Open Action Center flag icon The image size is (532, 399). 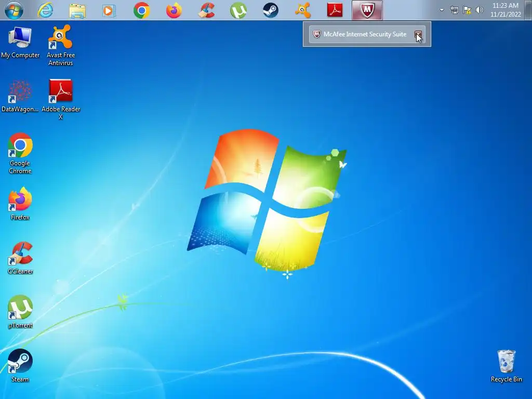[x=467, y=10]
